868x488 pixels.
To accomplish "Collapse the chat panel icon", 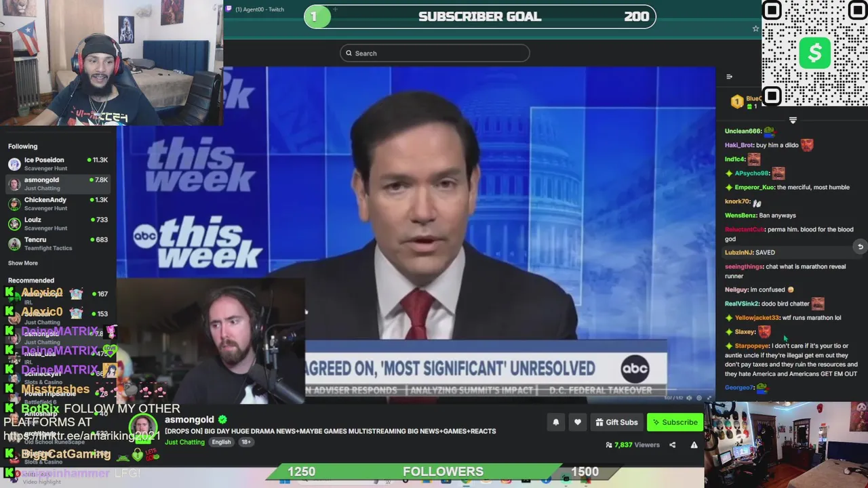I will [x=729, y=77].
